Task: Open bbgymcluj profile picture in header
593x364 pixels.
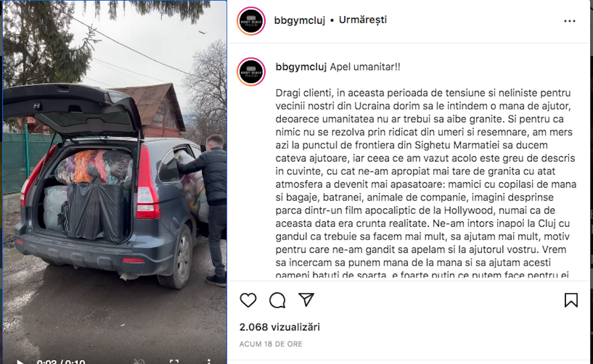Action: click(251, 21)
